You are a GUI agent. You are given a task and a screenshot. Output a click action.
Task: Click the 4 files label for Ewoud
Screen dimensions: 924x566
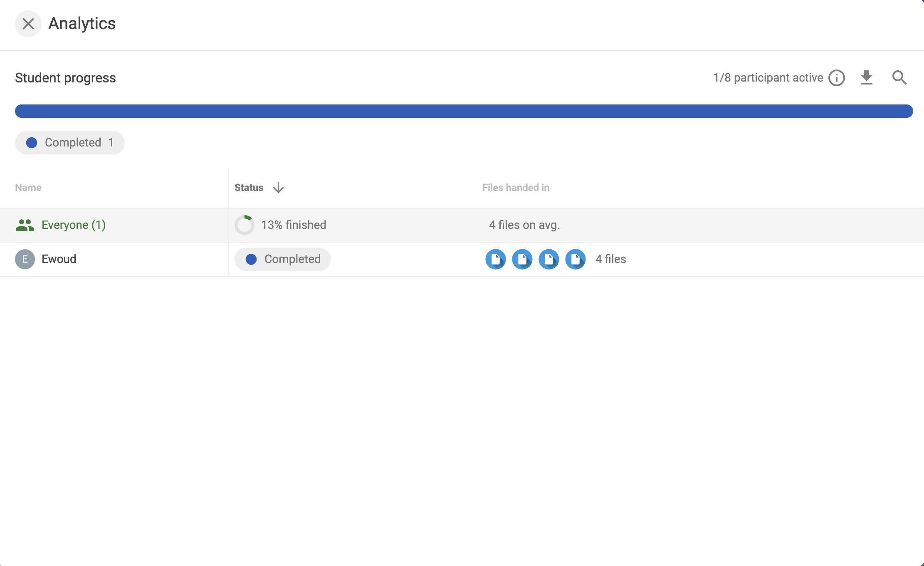pyautogui.click(x=610, y=259)
